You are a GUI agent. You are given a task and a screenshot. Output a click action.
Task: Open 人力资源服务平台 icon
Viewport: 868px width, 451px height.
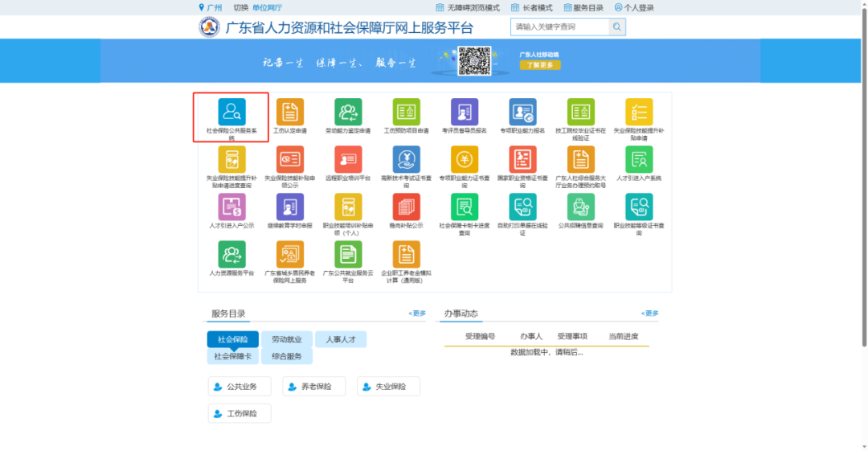(x=231, y=255)
